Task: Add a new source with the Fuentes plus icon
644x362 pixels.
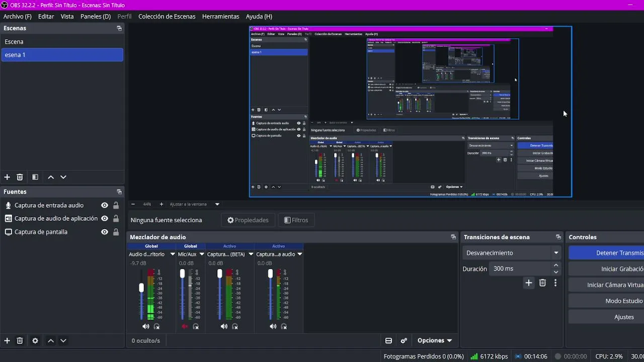Action: tap(7, 340)
